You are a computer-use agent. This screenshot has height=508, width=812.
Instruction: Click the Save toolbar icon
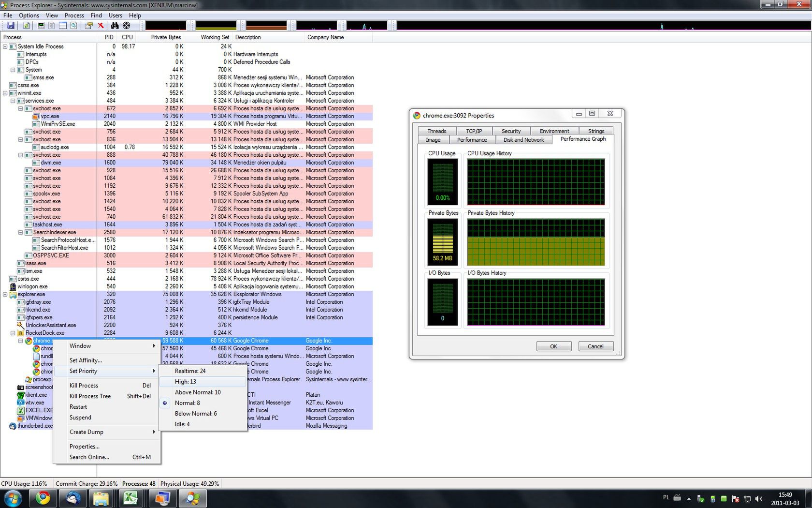[11, 26]
